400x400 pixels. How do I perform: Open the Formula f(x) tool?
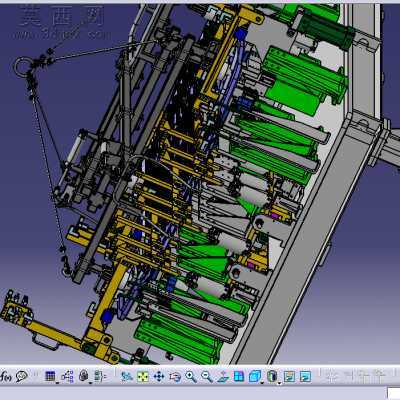[6, 377]
